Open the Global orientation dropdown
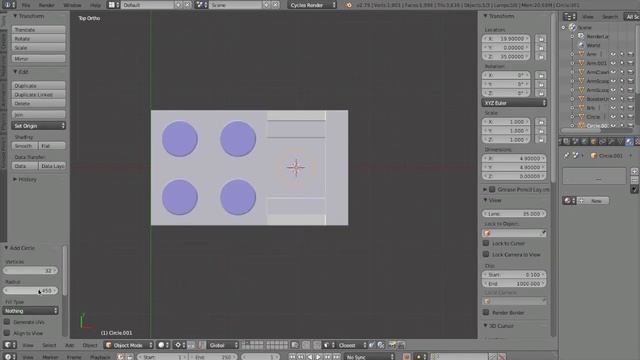 pos(223,345)
